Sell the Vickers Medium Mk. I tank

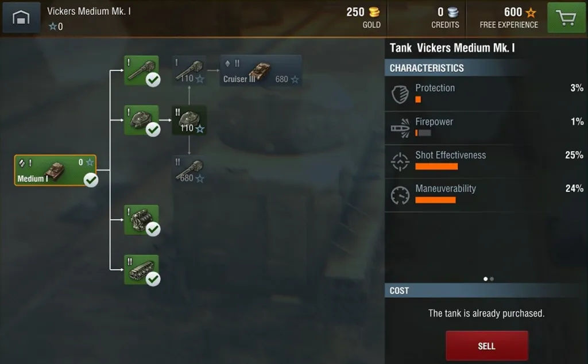point(487,346)
